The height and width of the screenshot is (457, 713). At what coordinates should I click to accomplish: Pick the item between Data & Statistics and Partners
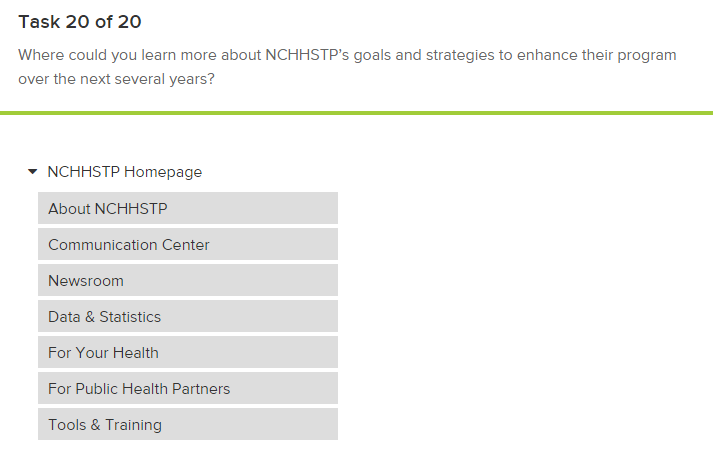pos(187,353)
